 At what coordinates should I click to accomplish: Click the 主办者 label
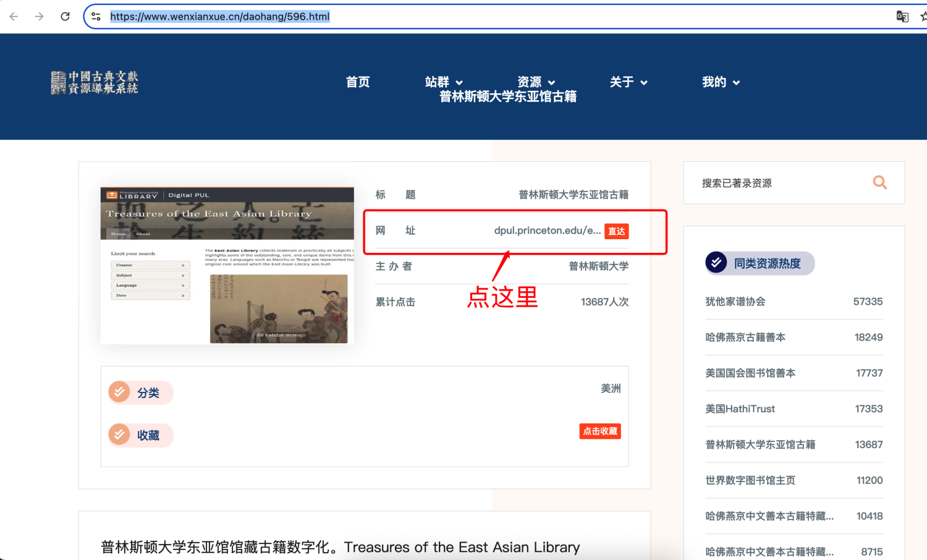click(394, 266)
